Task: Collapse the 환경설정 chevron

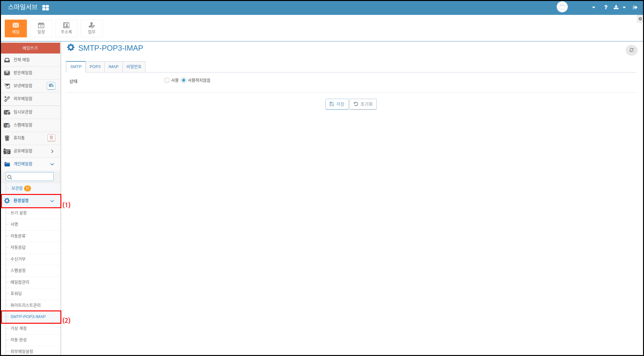Action: click(x=52, y=201)
